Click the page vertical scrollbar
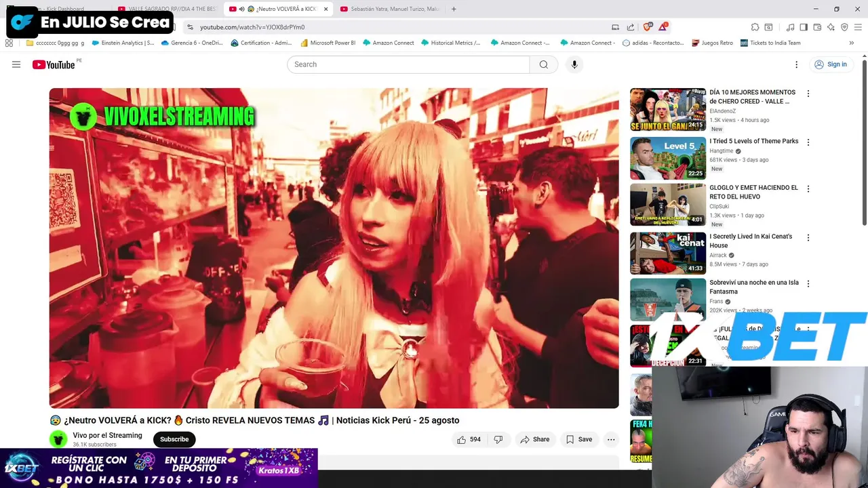 pyautogui.click(x=865, y=142)
